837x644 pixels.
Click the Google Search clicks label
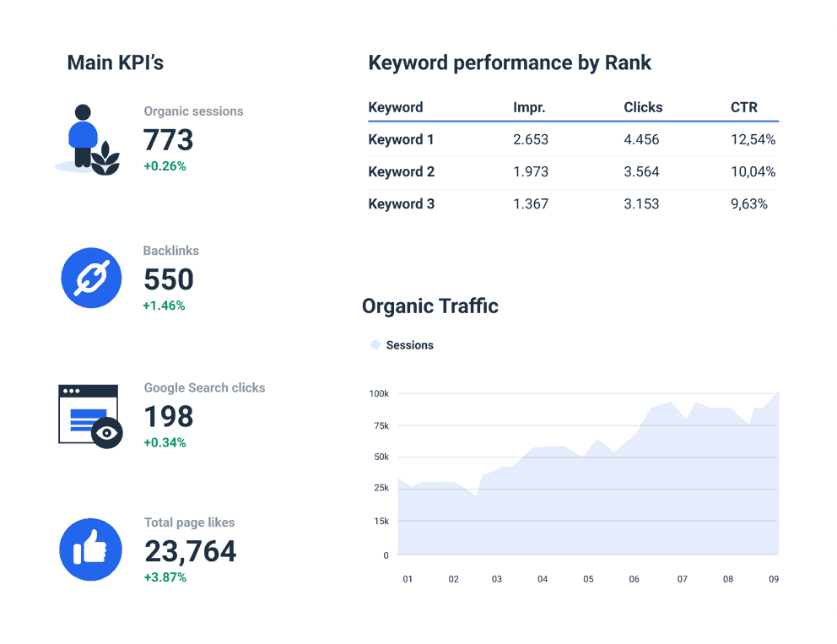(x=204, y=387)
